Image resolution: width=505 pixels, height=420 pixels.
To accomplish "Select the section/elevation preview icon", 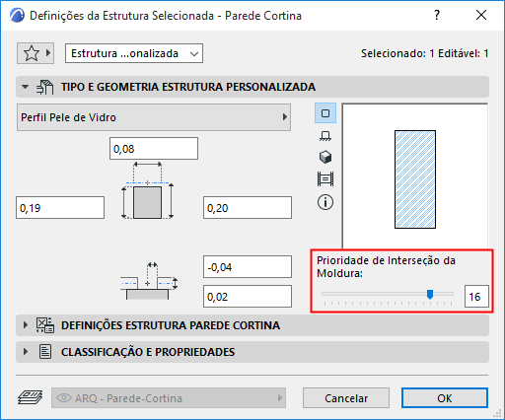I will click(325, 179).
